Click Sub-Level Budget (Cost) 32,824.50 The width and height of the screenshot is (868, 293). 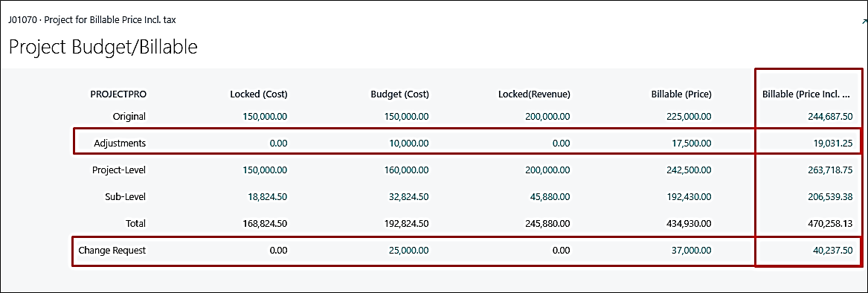click(408, 196)
